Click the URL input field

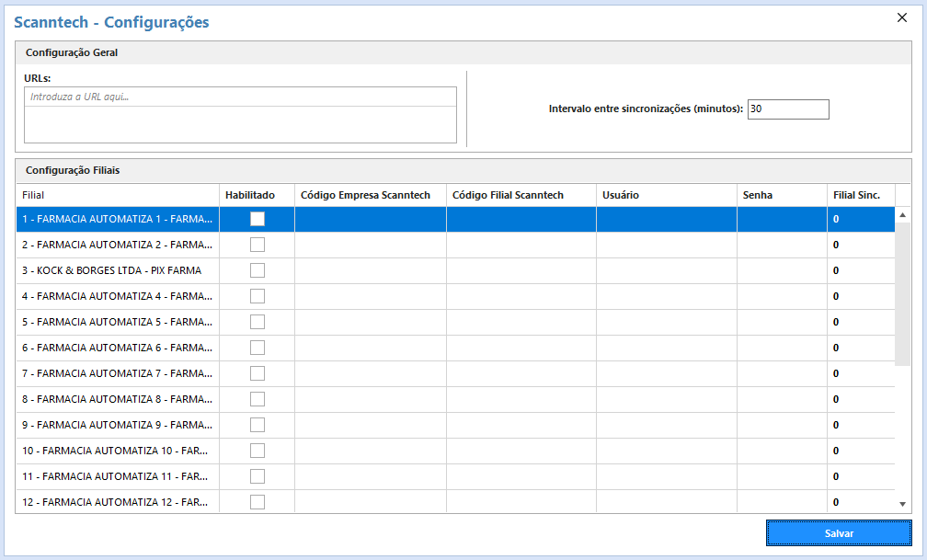tap(240, 97)
